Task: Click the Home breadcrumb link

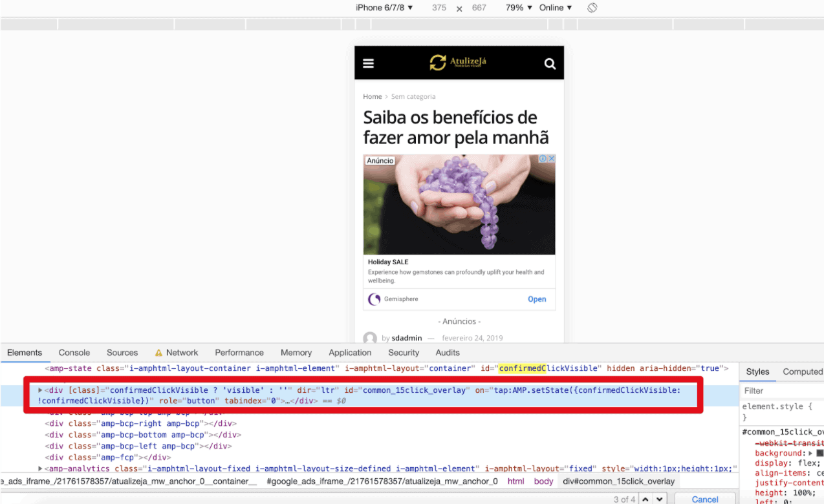Action: pyautogui.click(x=373, y=96)
